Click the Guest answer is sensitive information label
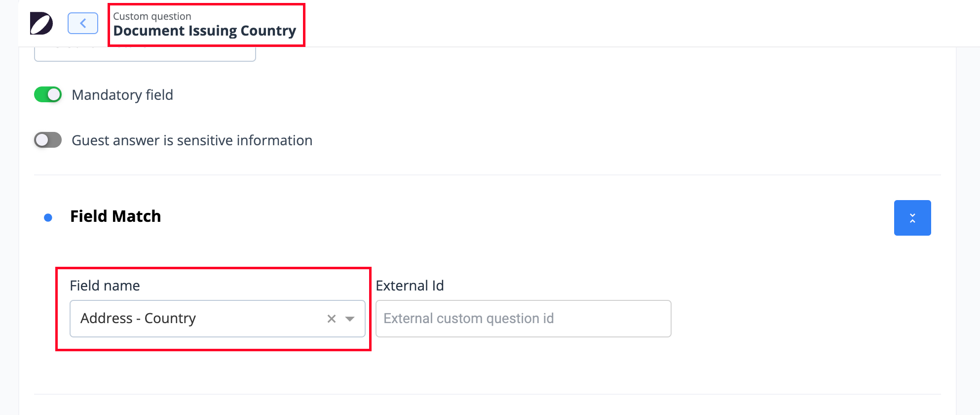This screenshot has height=415, width=980. click(192, 140)
